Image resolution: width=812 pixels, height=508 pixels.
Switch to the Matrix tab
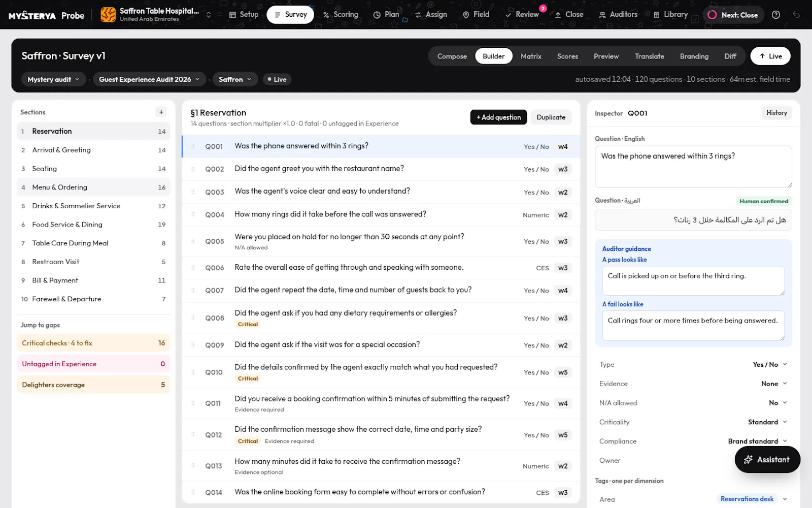pyautogui.click(x=531, y=56)
